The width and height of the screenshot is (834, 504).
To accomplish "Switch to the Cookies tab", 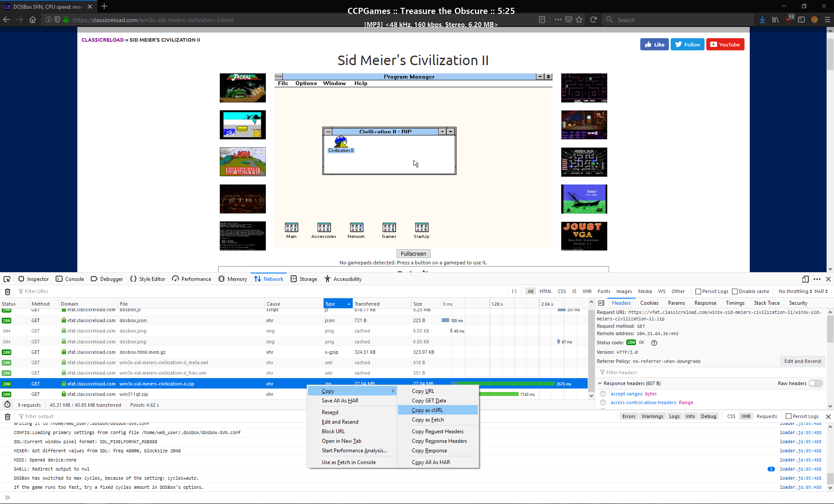I will tap(649, 303).
